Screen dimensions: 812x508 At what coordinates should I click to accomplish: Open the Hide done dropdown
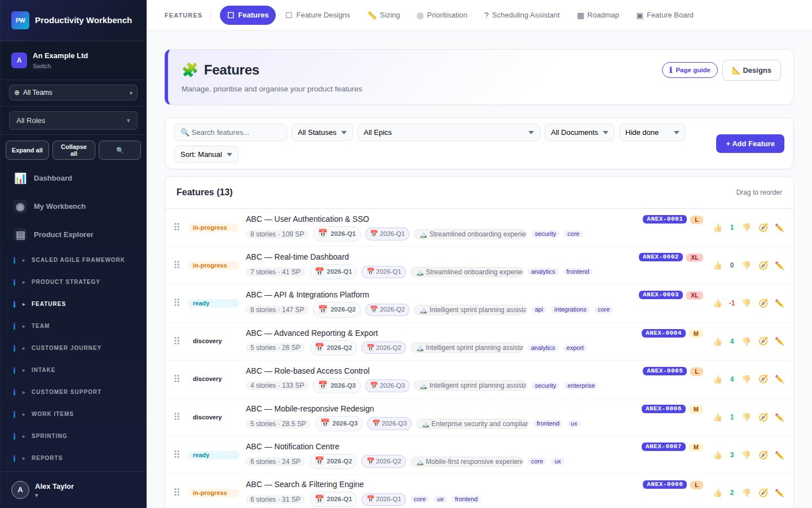pos(652,133)
